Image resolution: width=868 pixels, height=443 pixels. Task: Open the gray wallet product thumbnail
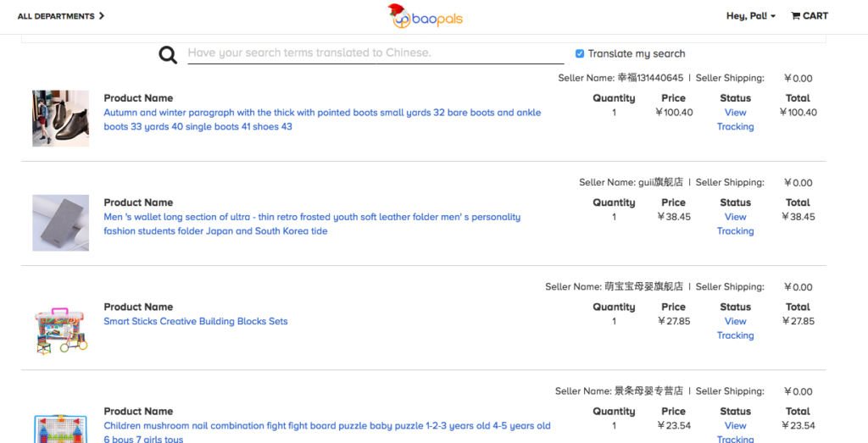[x=60, y=223]
